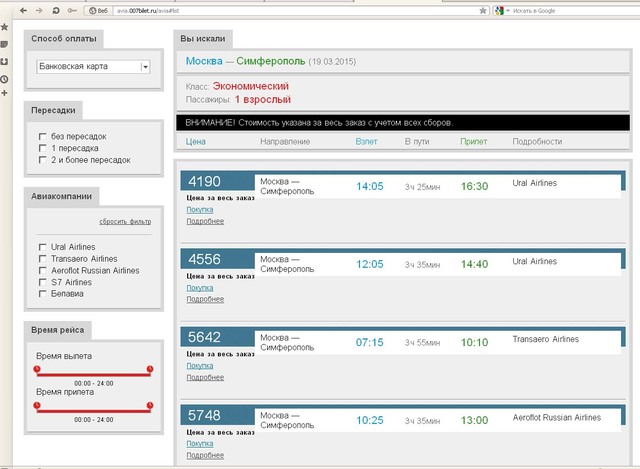
Task: Click 'Подробнее' for the 4556 flight
Action: point(205,299)
